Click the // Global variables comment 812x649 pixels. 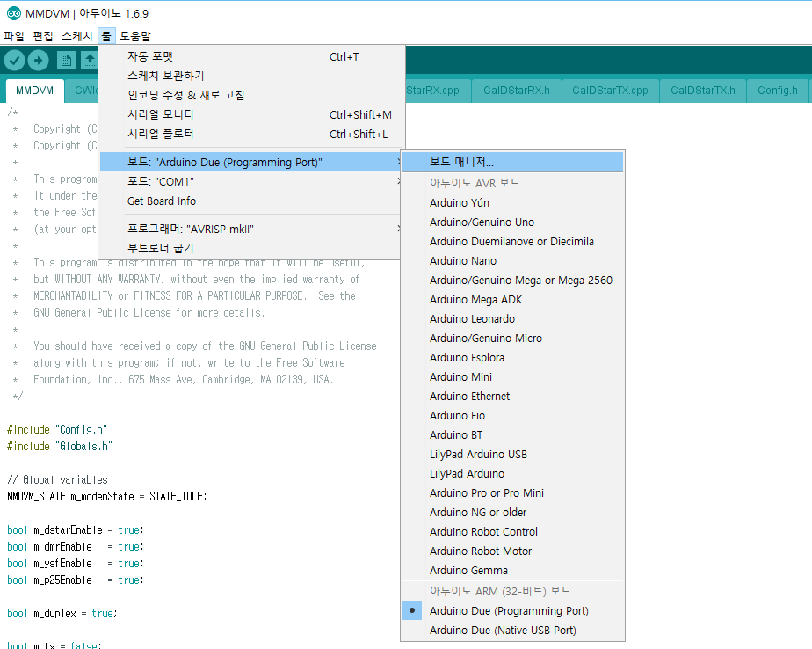coord(57,480)
